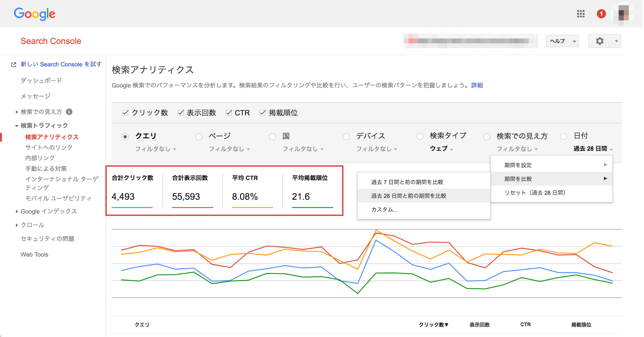This screenshot has width=644, height=337.
Task: Choose 期間を比較 menu item
Action: (x=551, y=179)
